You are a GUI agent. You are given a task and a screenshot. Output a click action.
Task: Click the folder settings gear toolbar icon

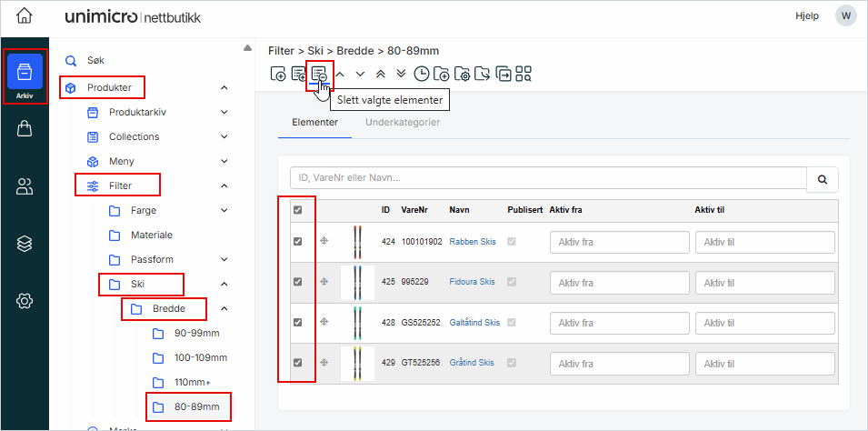point(462,74)
